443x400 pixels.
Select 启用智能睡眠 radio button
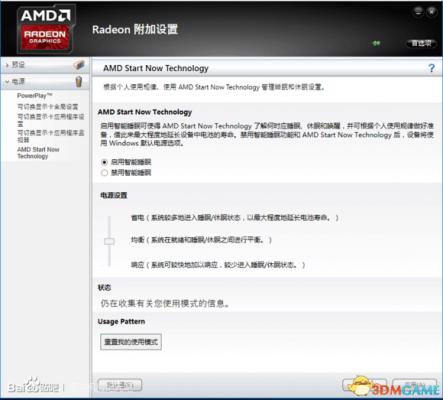104,162
